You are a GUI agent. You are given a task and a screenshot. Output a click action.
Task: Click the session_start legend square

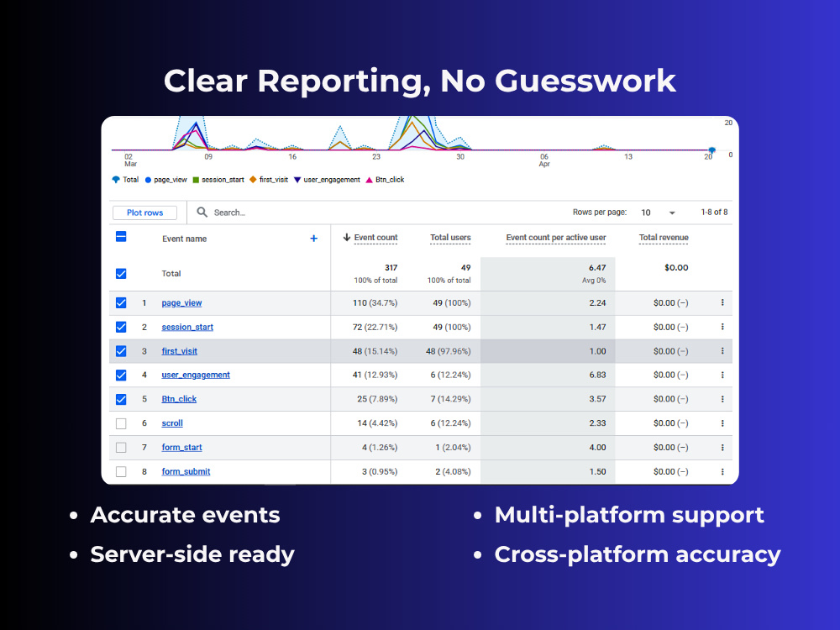click(x=196, y=180)
